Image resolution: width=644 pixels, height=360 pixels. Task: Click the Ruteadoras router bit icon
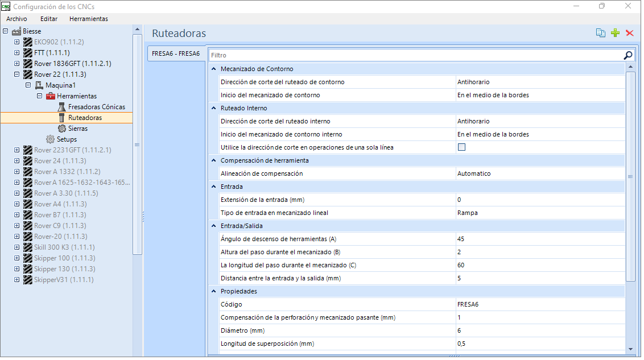tap(61, 118)
